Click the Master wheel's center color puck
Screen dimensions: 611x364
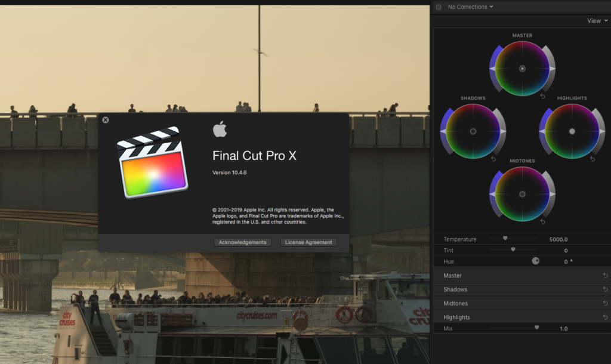coord(522,69)
